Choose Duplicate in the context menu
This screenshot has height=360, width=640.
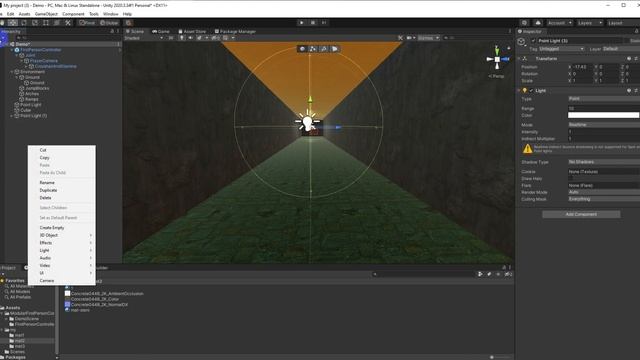(x=62, y=190)
